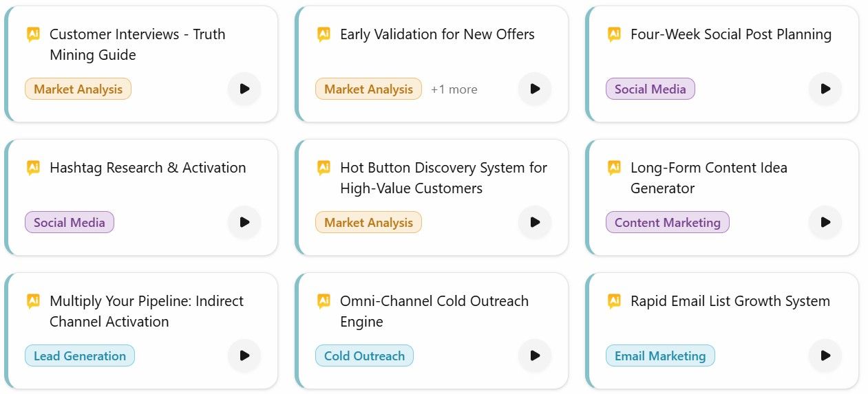Start the Omni-Channel Cold Outreach Engine
The image size is (868, 394).
pyautogui.click(x=535, y=355)
